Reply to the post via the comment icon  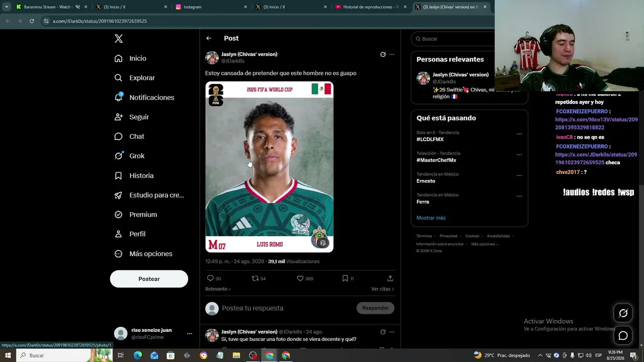coord(210,278)
